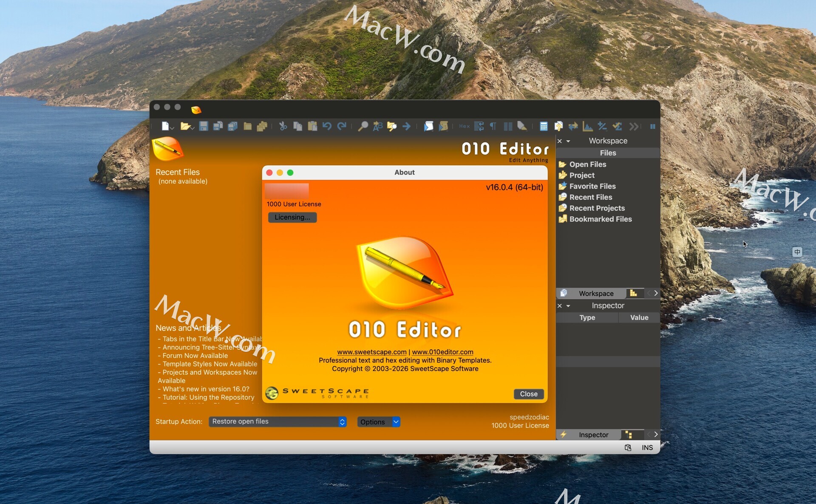
Task: Open 'Forum Now Available' news article
Action: [195, 356]
